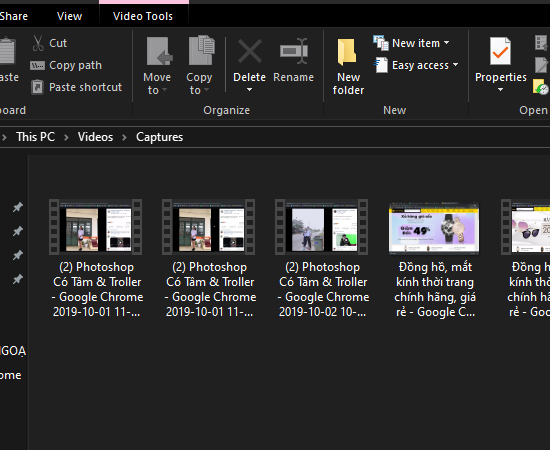Image resolution: width=550 pixels, height=450 pixels.
Task: Click the Copy to documents icon
Action: click(201, 50)
